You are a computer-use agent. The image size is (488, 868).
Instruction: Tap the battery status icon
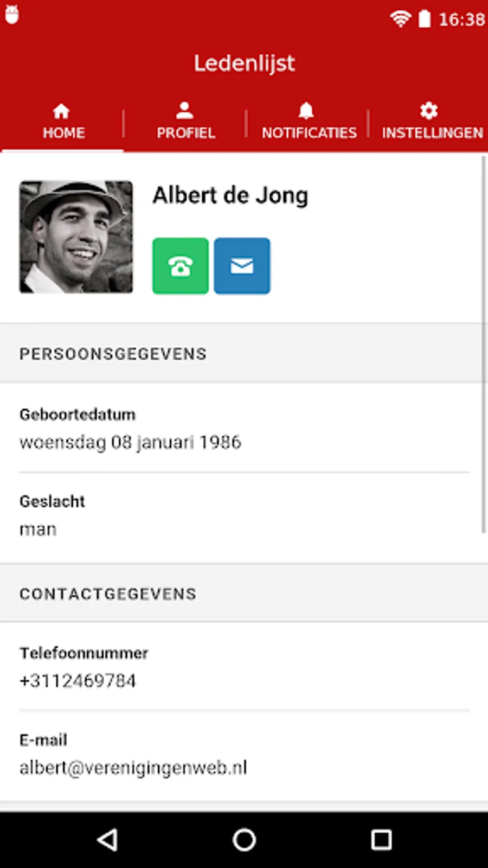tap(425, 19)
